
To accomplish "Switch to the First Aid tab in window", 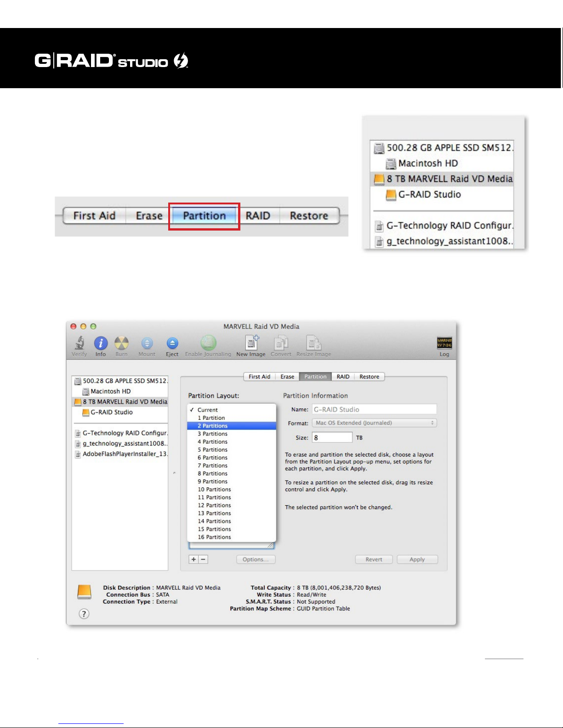I will click(259, 377).
